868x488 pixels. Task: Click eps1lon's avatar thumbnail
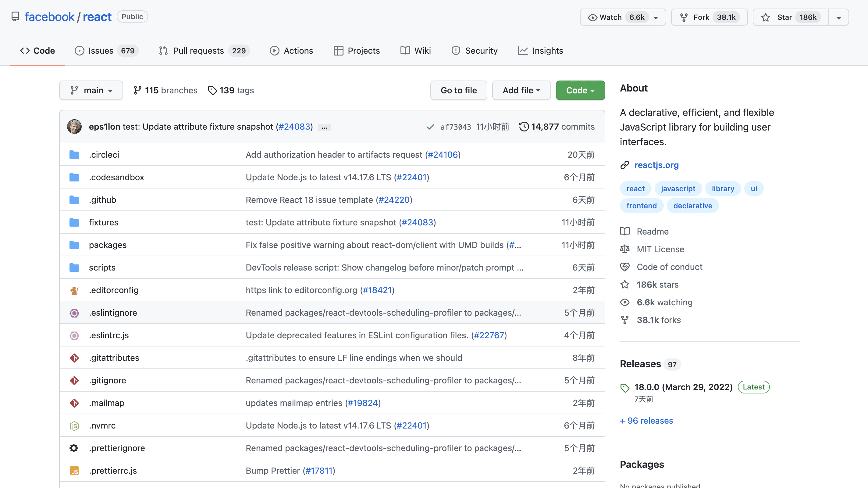74,127
